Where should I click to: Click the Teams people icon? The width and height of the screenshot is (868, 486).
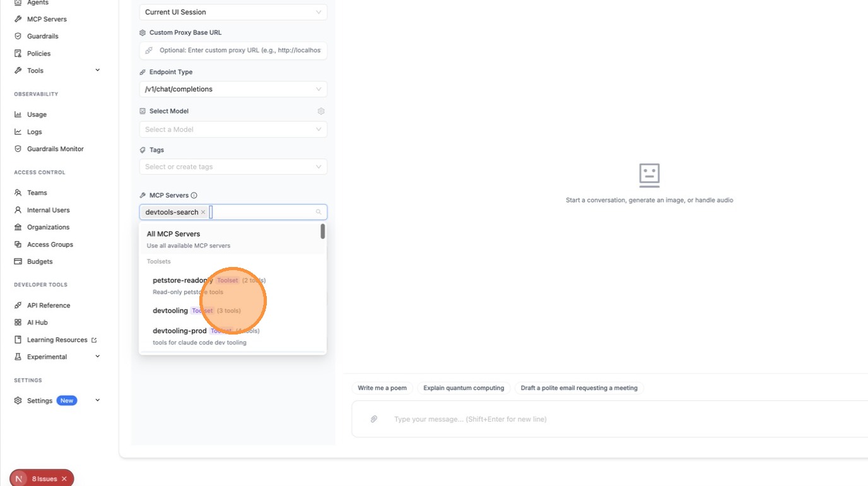tap(18, 193)
